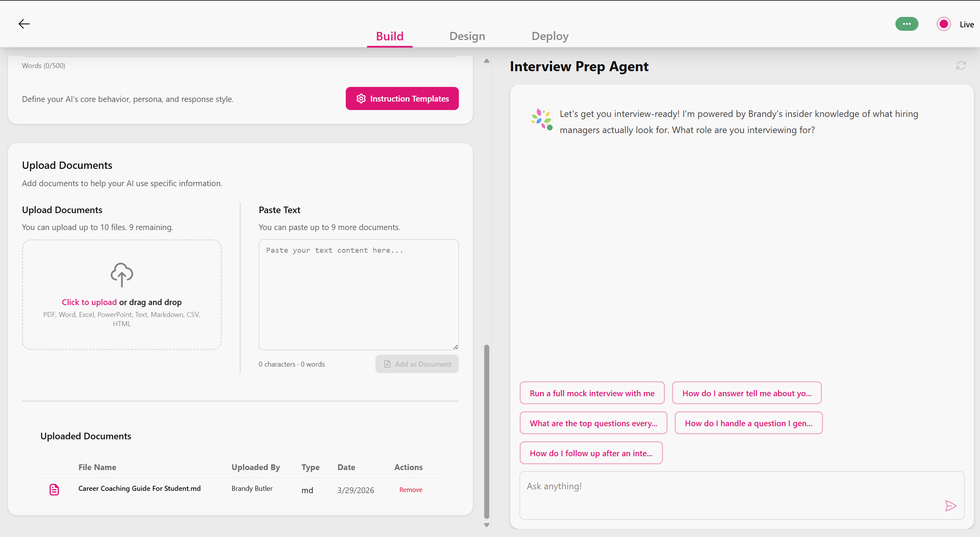Click 'Run a full mock interview with me'
The image size is (980, 537).
(x=592, y=393)
